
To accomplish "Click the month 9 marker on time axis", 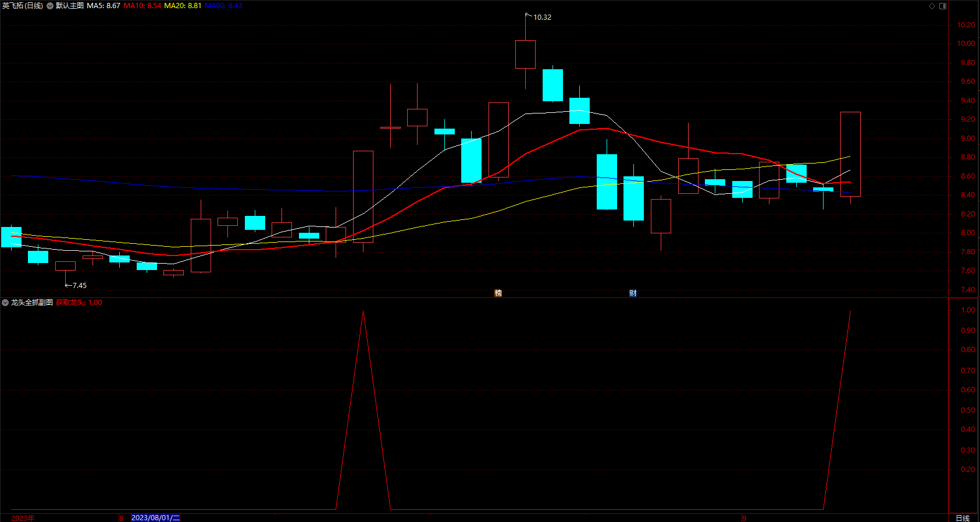I will (744, 518).
